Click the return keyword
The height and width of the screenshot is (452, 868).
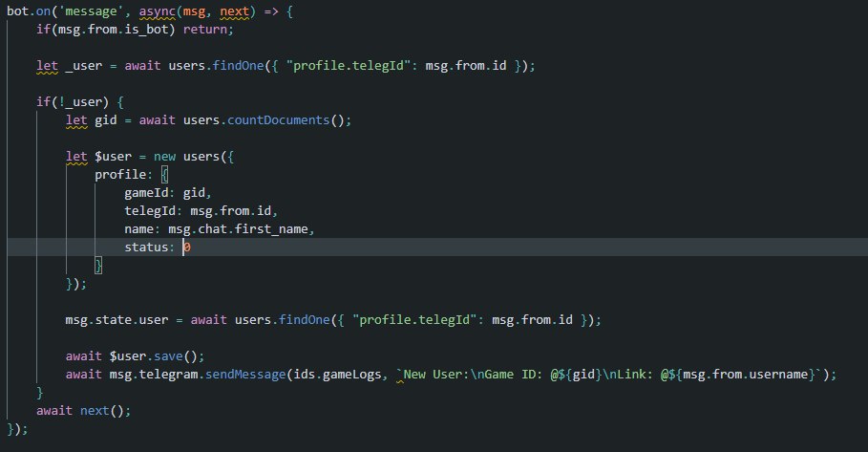point(204,30)
